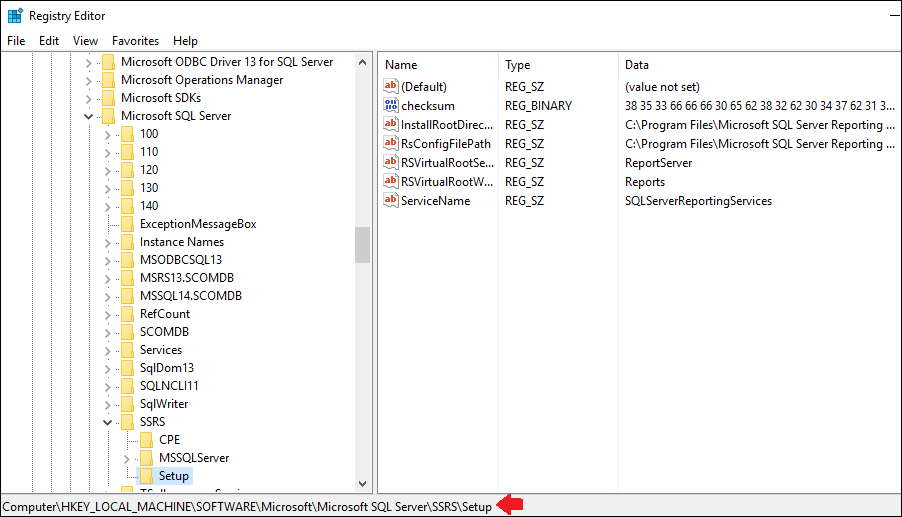The width and height of the screenshot is (902, 517).
Task: Click the 'Reports' data cell
Action: (645, 182)
